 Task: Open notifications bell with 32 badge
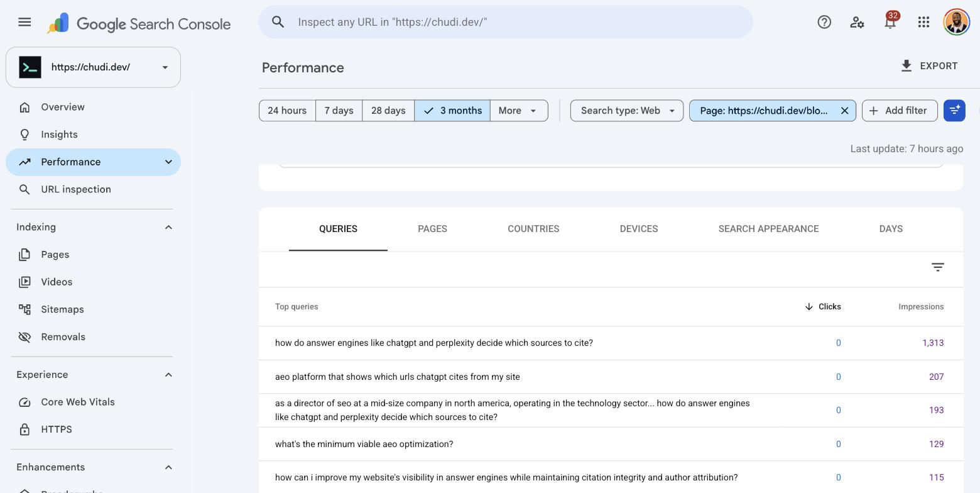click(890, 22)
